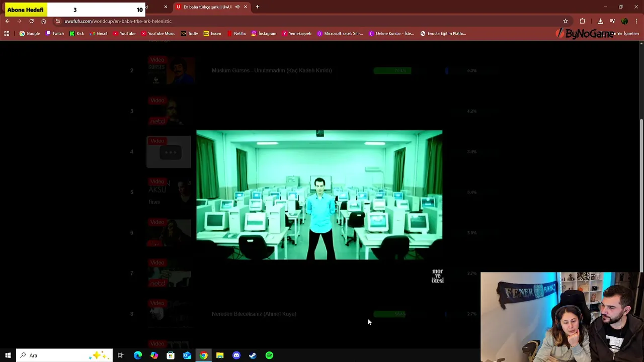
Task: Switch to Chrome in the taskbar
Action: pyautogui.click(x=203, y=355)
